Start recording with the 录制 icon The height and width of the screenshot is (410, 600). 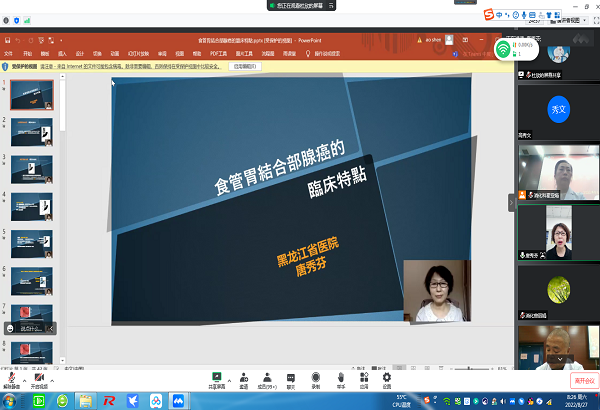[x=315, y=377]
